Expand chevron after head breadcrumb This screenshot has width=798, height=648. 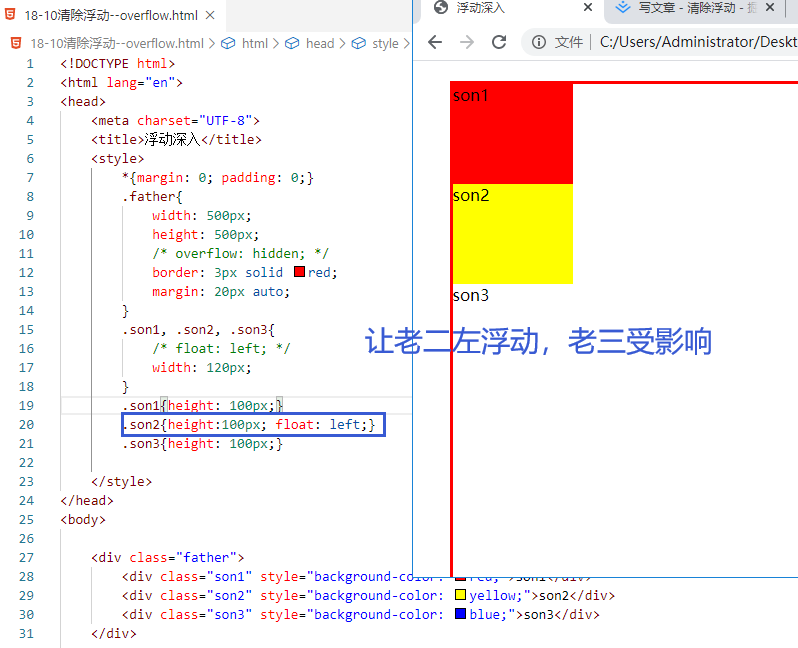coord(342,44)
